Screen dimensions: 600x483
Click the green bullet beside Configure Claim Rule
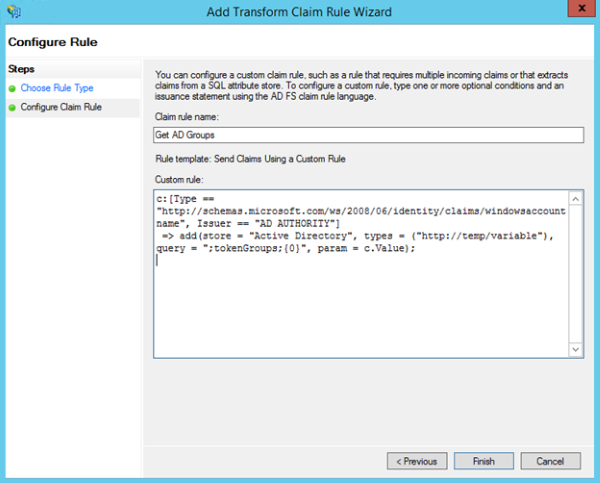[12, 108]
